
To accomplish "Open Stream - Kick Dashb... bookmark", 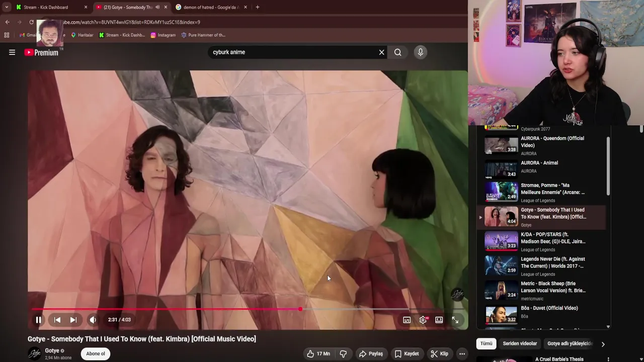I will pyautogui.click(x=122, y=35).
